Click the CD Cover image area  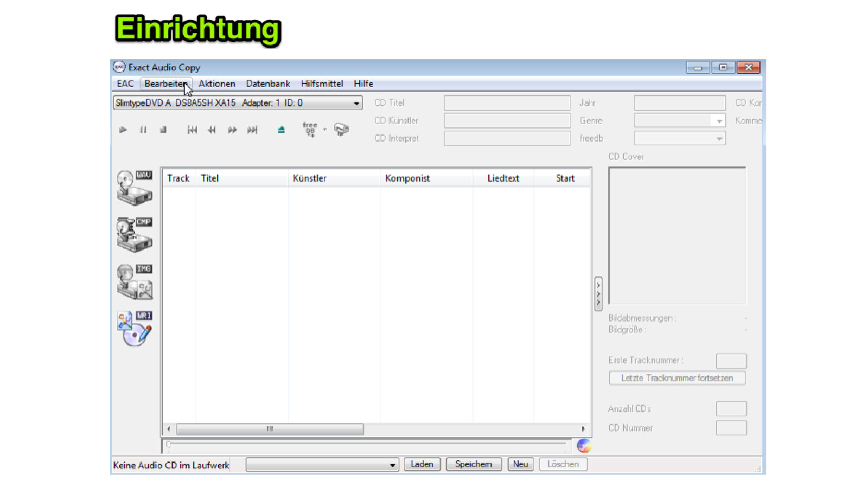coord(677,236)
